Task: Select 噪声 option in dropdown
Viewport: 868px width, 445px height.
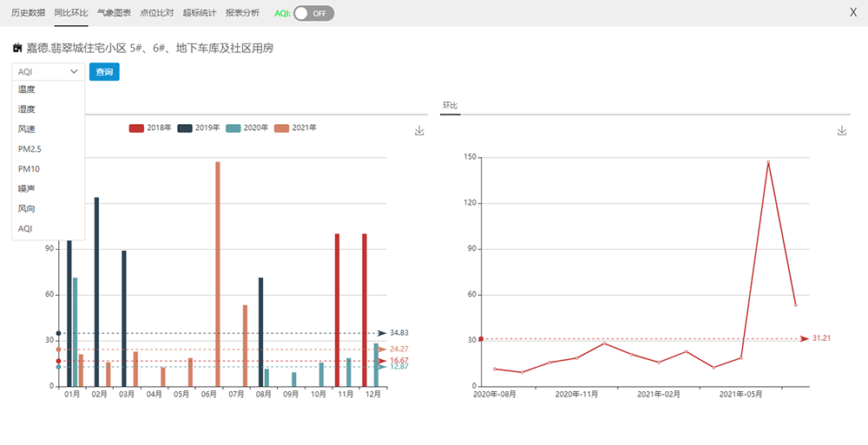Action: point(27,189)
